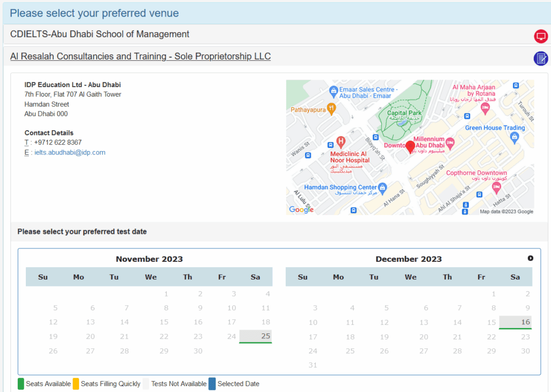Click the blue Selected Date legend swatch
The height and width of the screenshot is (392, 551).
[x=212, y=383]
